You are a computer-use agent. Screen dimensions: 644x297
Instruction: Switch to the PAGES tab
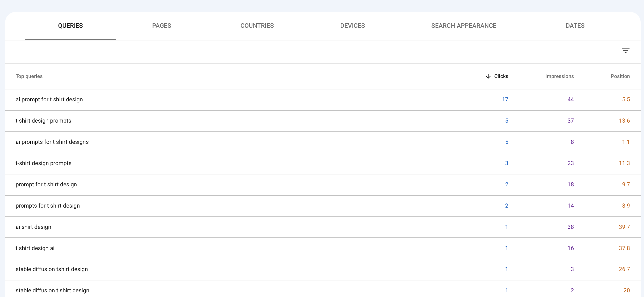(162, 25)
